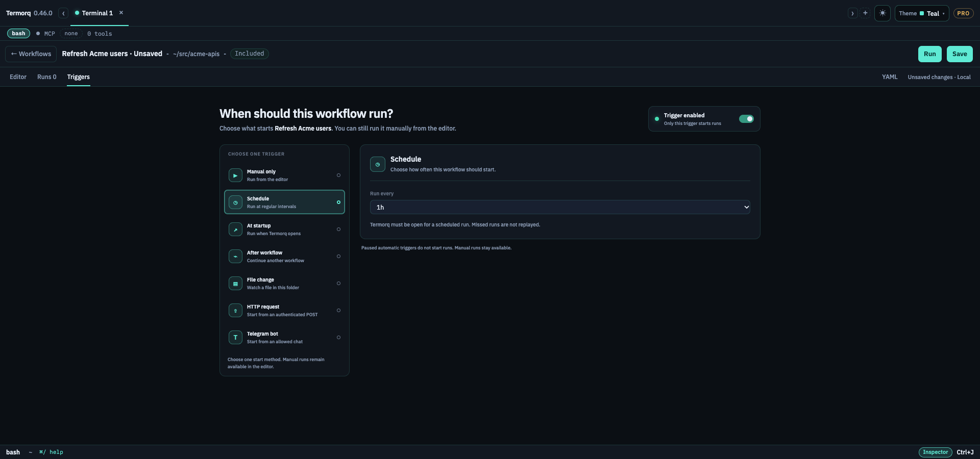Open the YAML view
The height and width of the screenshot is (459, 980).
(x=890, y=77)
